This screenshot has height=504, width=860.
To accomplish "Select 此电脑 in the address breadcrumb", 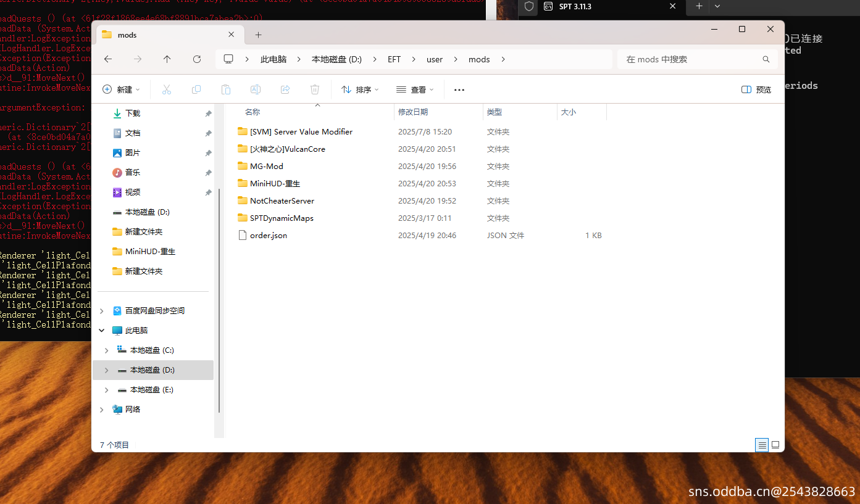I will 273,59.
